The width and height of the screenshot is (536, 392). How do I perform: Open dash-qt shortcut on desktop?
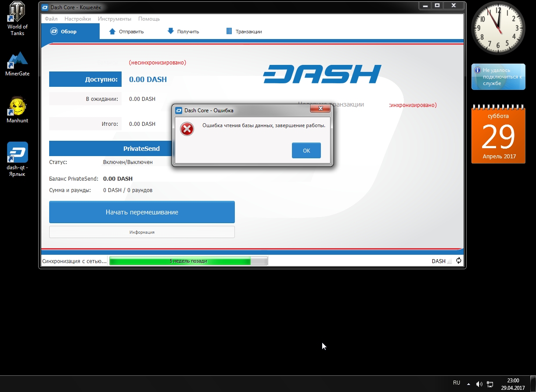click(17, 159)
